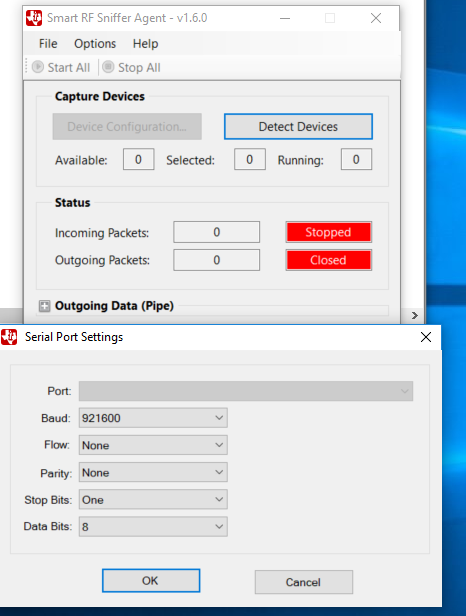Click the Running count field
Image resolution: width=466 pixels, height=616 pixels.
pyautogui.click(x=356, y=159)
